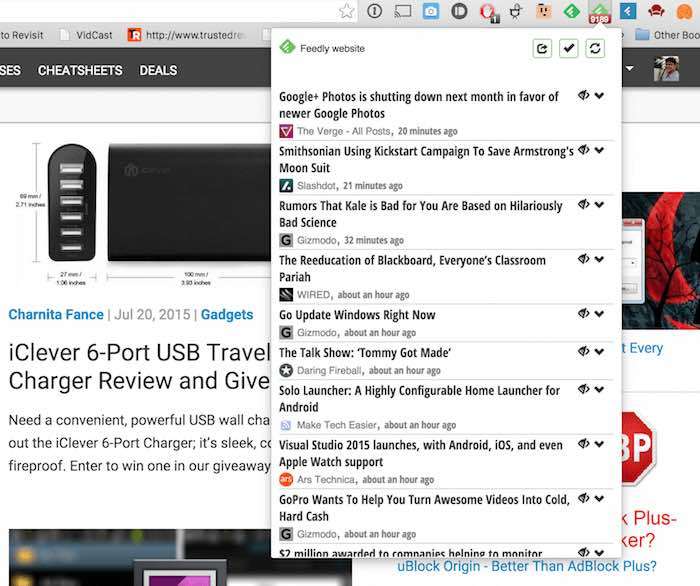Expand the Google+ Photos article preview
The image size is (700, 586).
tap(600, 95)
